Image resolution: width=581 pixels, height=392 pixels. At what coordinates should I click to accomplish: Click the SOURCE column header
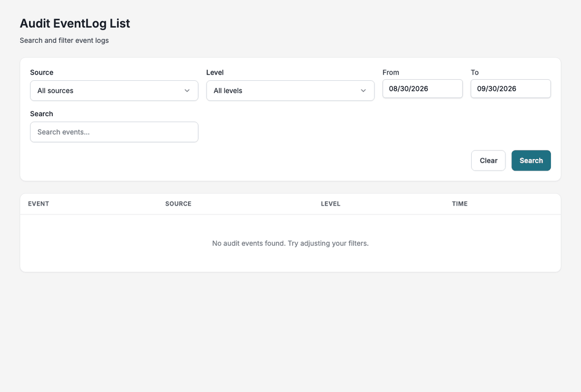click(178, 204)
